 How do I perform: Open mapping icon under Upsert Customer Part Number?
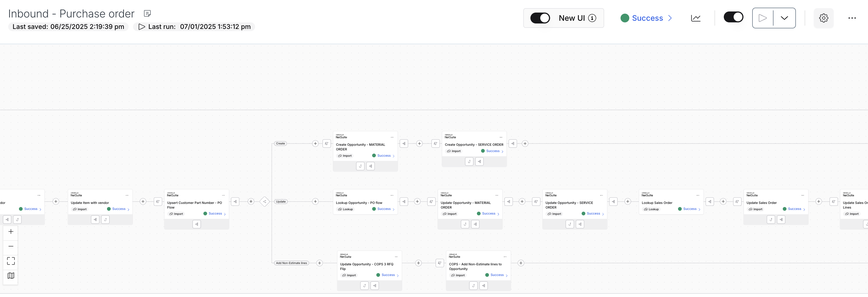[197, 224]
